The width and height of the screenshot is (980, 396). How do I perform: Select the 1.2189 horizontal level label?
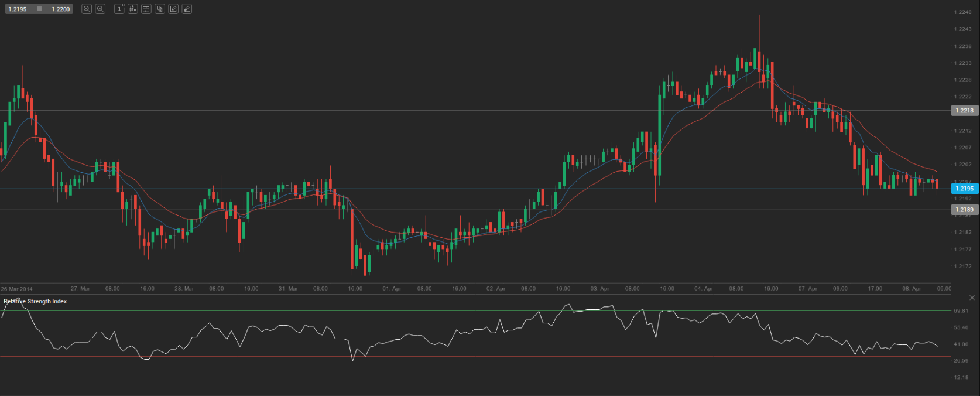[x=964, y=210]
